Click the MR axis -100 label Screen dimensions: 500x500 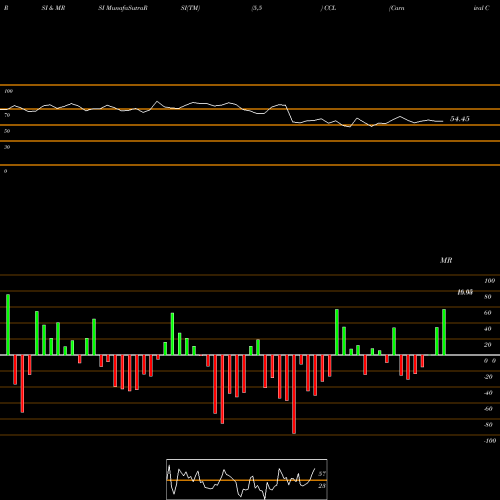(490, 441)
